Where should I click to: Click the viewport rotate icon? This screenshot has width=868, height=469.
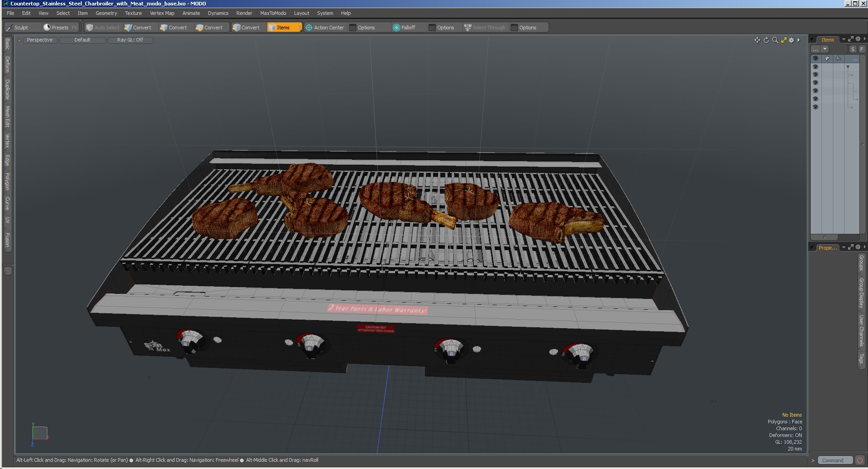tap(766, 40)
